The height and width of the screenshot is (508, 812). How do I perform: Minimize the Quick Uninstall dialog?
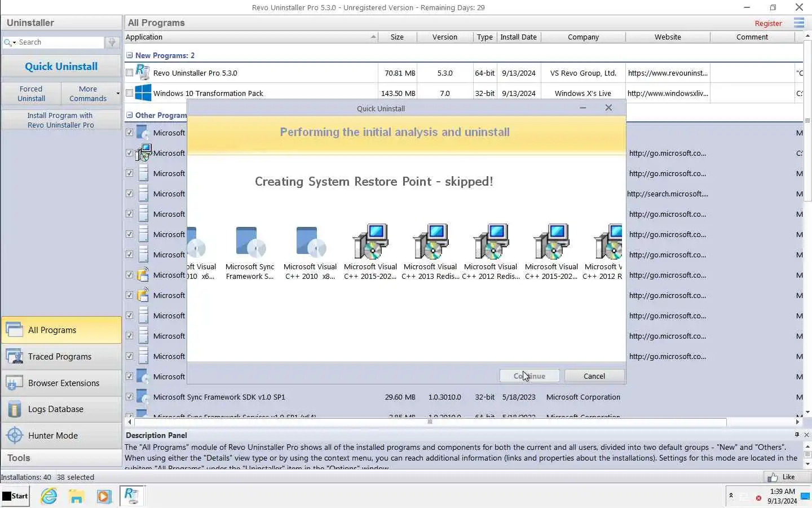tap(582, 108)
